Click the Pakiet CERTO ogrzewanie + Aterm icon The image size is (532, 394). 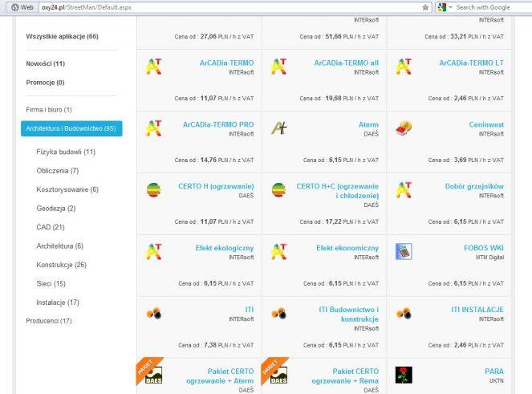[x=154, y=375]
